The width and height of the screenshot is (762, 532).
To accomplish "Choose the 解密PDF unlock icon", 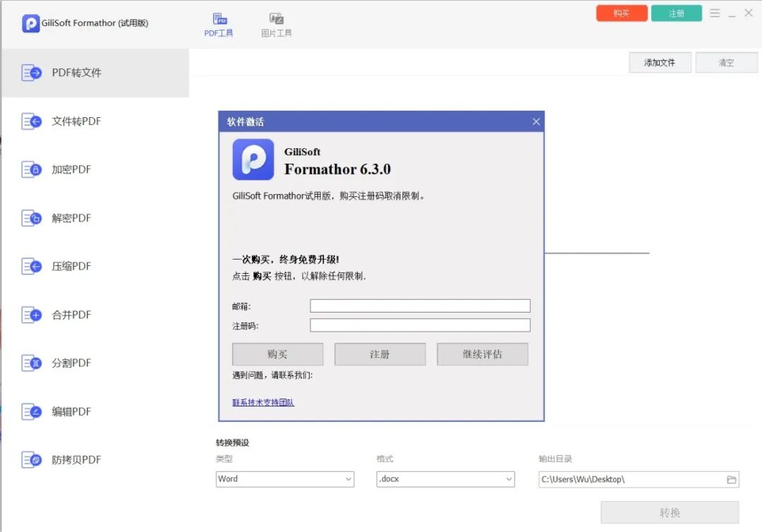I will click(32, 218).
